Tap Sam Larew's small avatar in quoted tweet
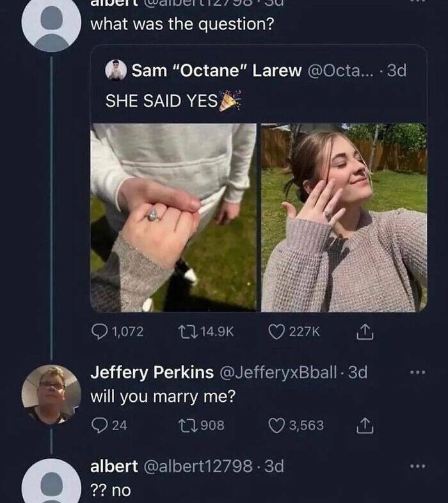 [116, 70]
